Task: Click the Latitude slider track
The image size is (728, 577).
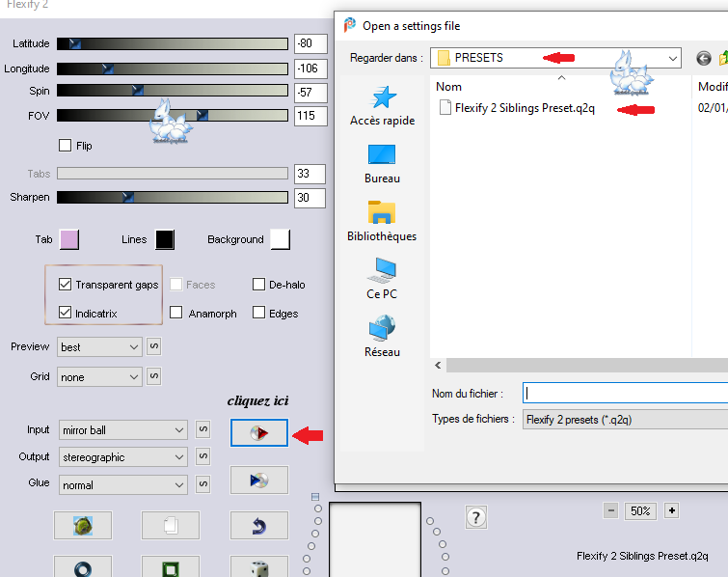Action: pyautogui.click(x=173, y=43)
